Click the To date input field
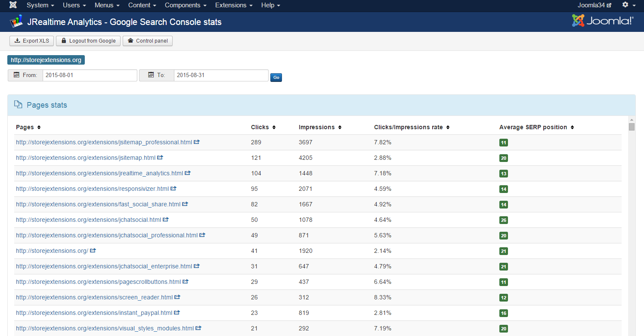Screen dimensions: 644x336 click(x=221, y=75)
